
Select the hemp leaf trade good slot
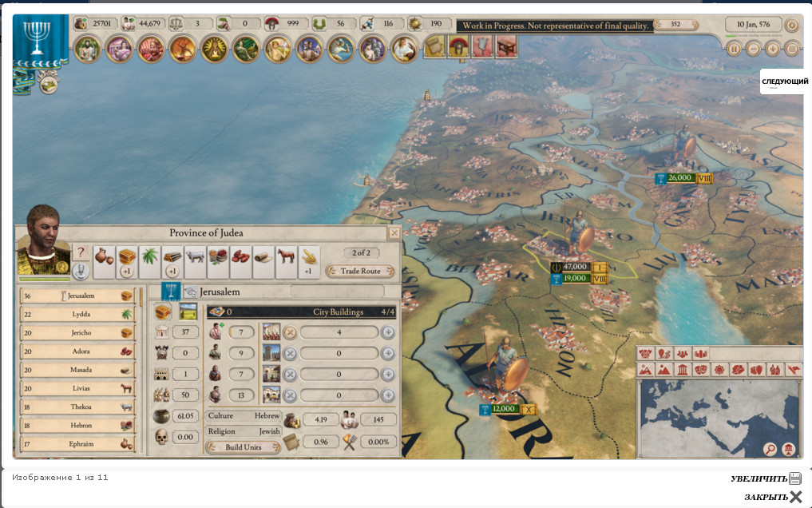[x=149, y=261]
